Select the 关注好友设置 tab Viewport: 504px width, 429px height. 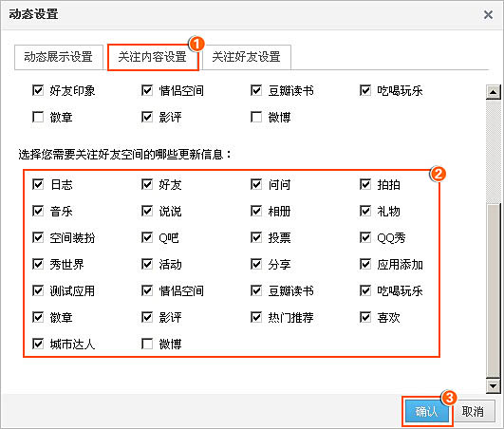(x=247, y=57)
